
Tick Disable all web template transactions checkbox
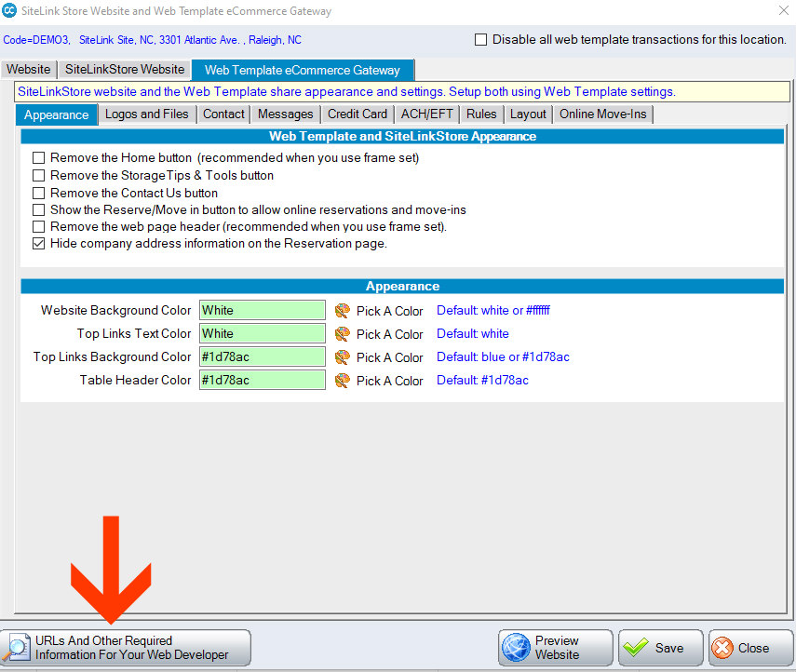tap(480, 40)
